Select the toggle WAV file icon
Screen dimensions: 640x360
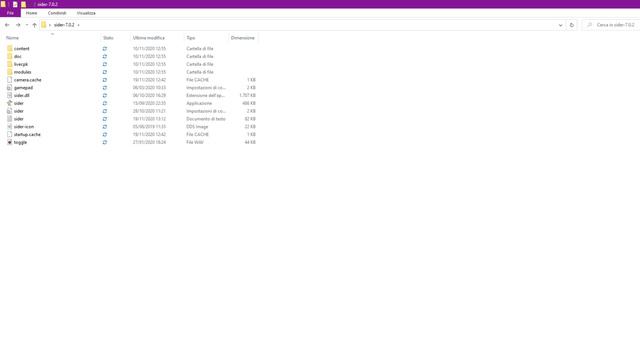10,142
